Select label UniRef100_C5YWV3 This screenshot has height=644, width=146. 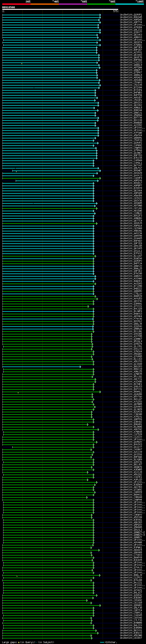[x=131, y=82]
